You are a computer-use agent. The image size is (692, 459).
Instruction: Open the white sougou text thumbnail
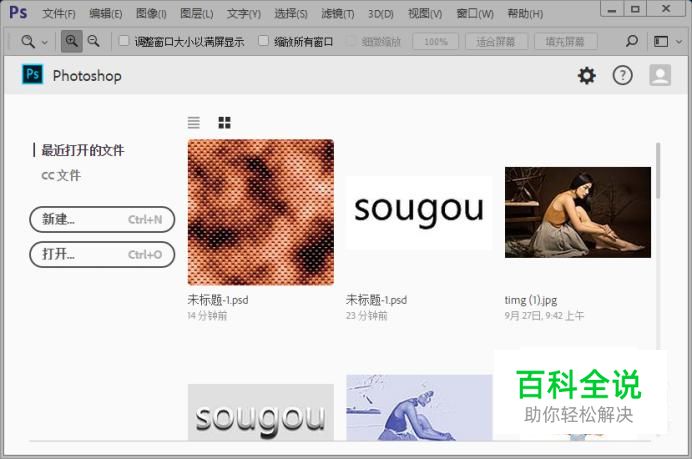(419, 212)
